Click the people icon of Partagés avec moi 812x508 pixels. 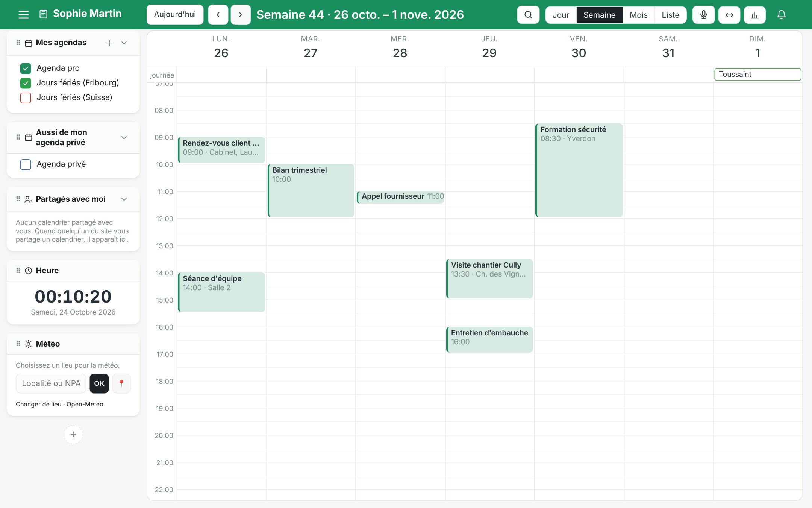coord(28,199)
